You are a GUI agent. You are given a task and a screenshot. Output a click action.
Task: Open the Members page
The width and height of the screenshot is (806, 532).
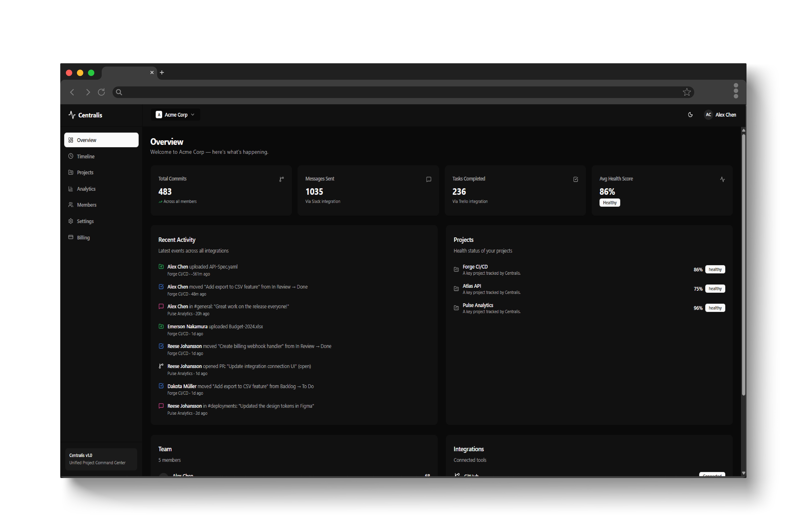pos(101,205)
